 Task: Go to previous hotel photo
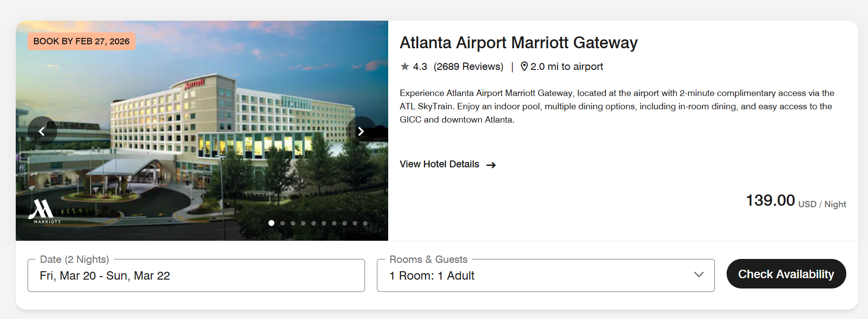(x=42, y=131)
